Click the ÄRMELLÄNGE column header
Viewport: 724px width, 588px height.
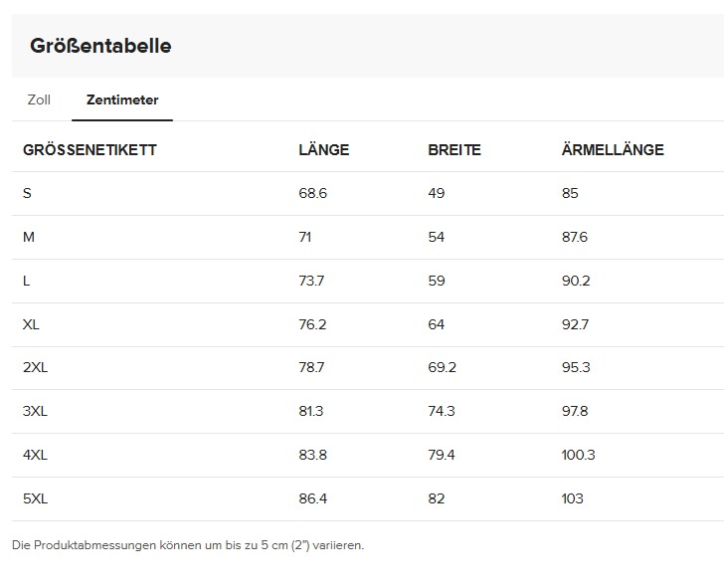[x=612, y=150]
